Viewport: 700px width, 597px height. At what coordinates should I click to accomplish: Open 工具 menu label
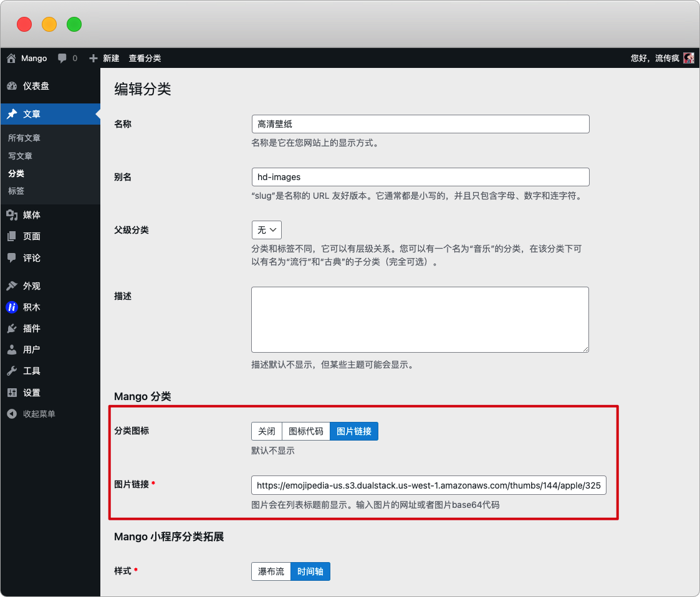[32, 371]
